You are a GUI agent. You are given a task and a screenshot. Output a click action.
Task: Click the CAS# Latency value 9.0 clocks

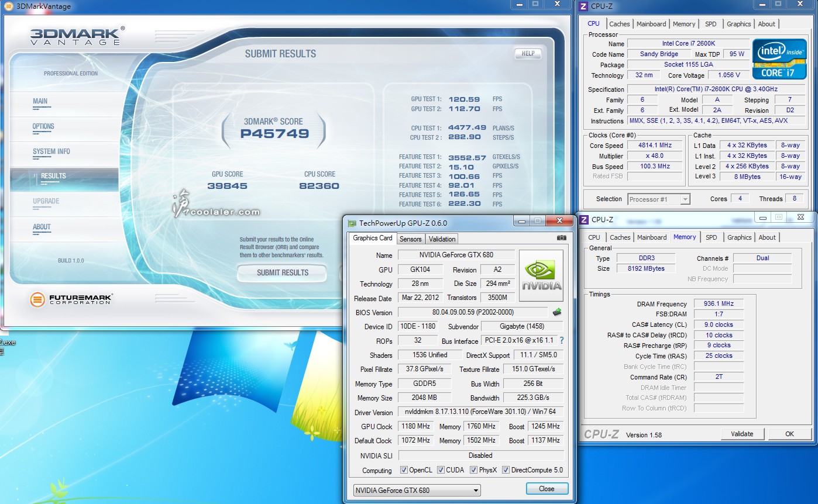coord(719,325)
